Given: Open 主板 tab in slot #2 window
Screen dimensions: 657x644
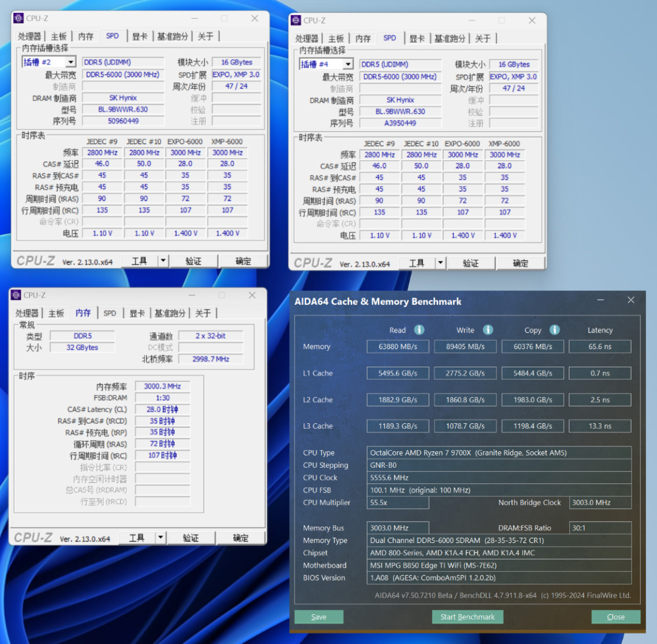Looking at the screenshot, I should [x=58, y=36].
